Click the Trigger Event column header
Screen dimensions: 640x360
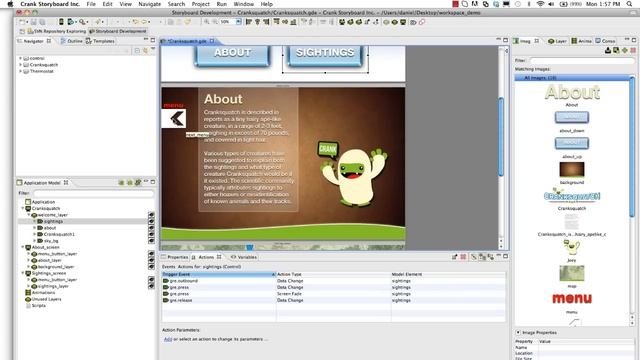219,274
